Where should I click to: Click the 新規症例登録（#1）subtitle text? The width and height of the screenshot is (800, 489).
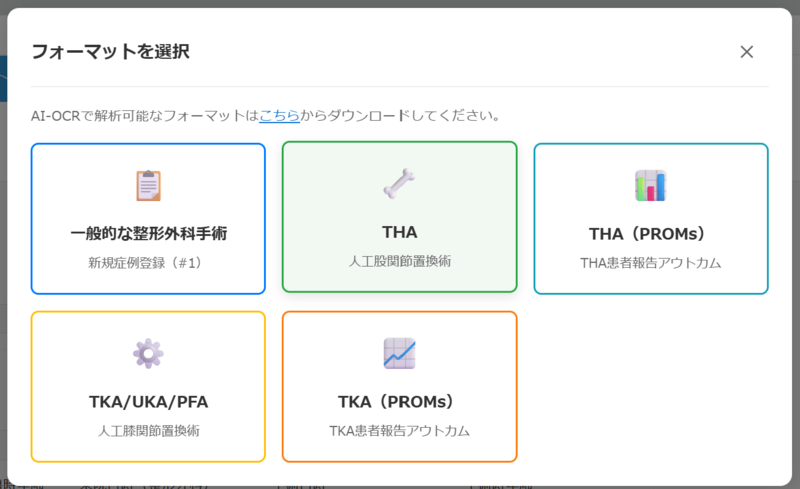pyautogui.click(x=148, y=263)
